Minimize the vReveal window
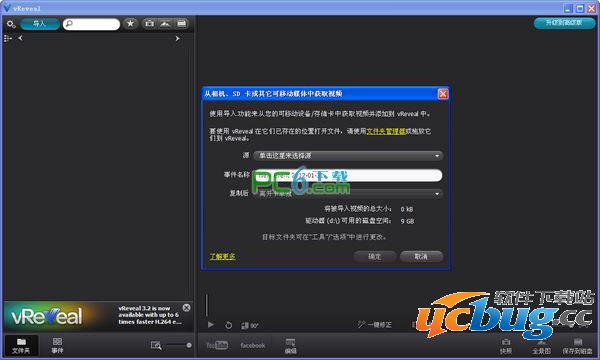600x360 pixels. (x=568, y=8)
